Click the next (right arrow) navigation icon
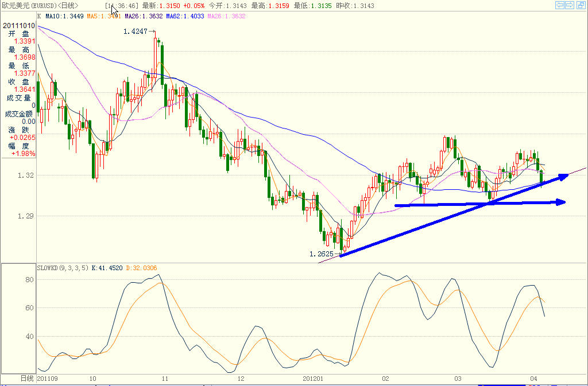This screenshot has width=588, height=386. point(569,5)
